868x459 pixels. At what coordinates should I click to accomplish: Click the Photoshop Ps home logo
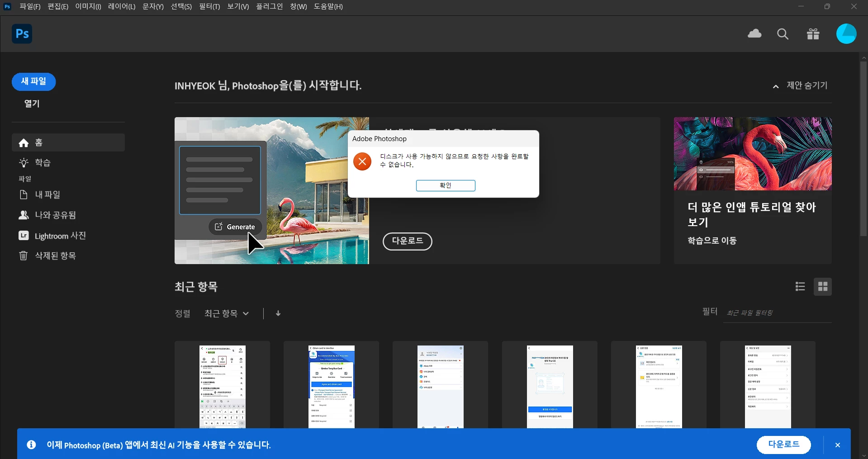point(22,33)
